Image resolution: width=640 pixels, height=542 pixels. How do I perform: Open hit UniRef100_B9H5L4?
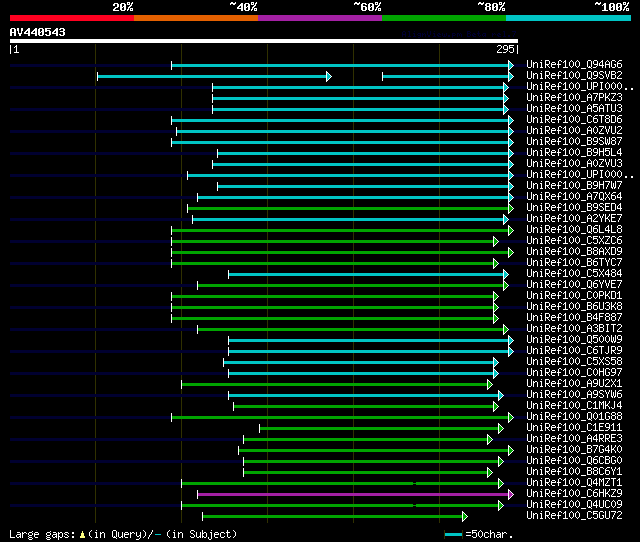[x=574, y=152]
